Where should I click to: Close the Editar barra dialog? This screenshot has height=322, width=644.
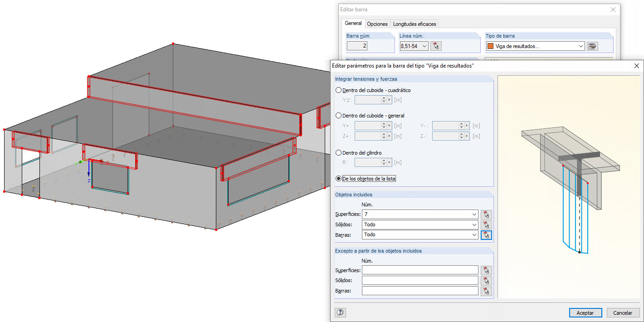[x=613, y=10]
